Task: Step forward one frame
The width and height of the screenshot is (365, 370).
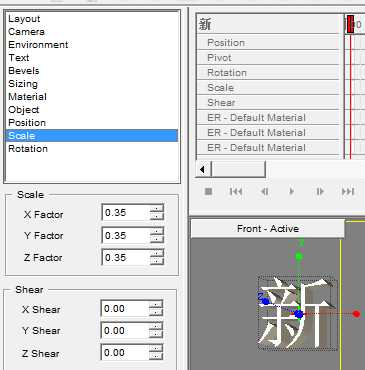Action: pyautogui.click(x=320, y=191)
